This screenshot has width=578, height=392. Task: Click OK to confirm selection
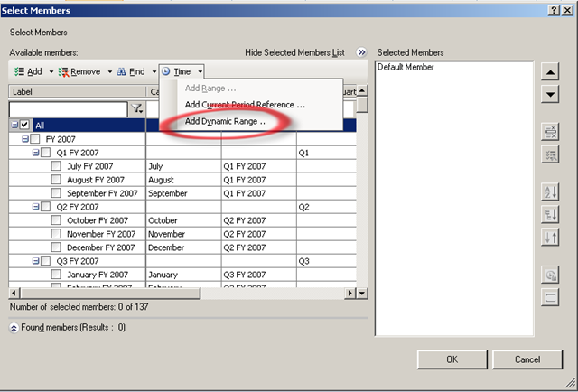[x=452, y=359]
